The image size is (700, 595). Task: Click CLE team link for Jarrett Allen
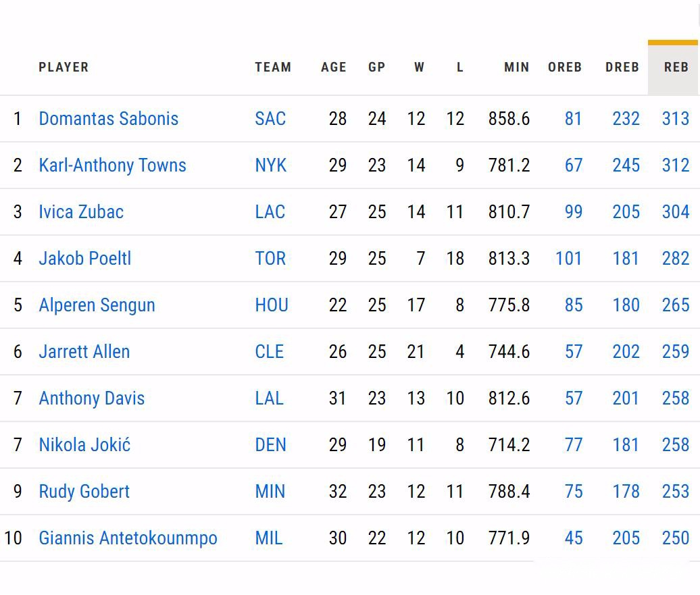click(x=269, y=352)
